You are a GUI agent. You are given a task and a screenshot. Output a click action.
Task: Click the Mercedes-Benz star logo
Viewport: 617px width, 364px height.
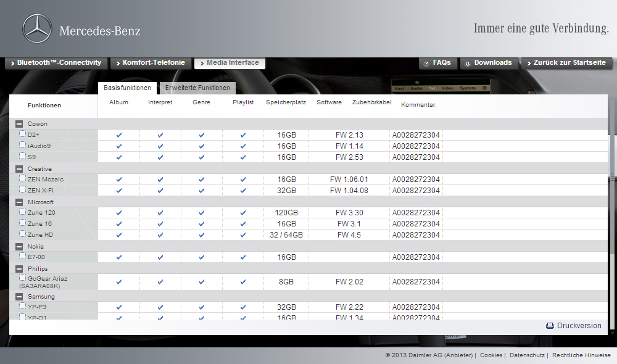(37, 30)
